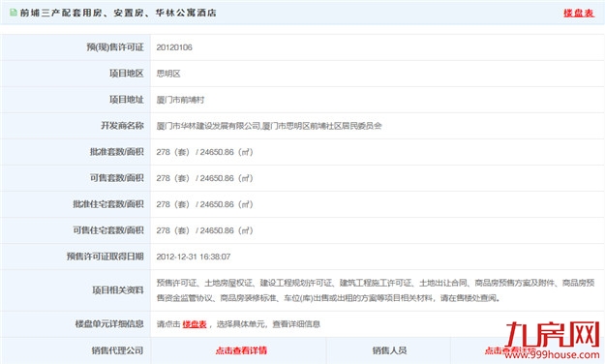Click the 预(现)售许可证 label

(x=115, y=47)
